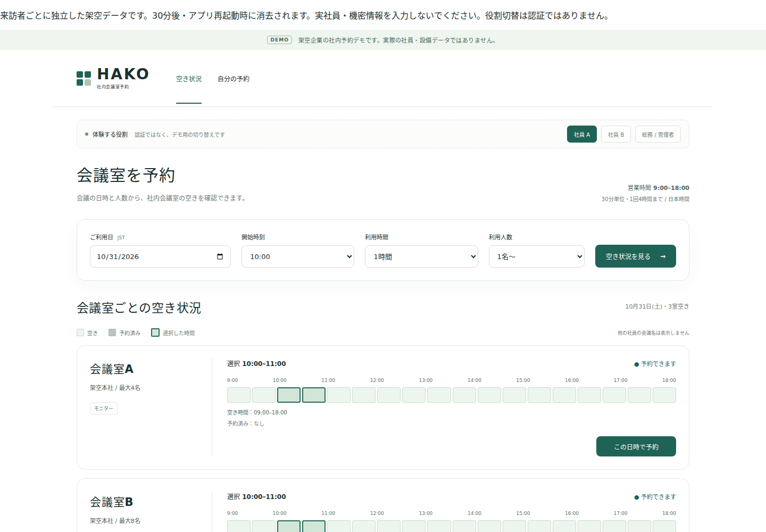The width and height of the screenshot is (766, 532).
Task: Click the 営業時間 9:00-18:00 text
Action: [659, 188]
